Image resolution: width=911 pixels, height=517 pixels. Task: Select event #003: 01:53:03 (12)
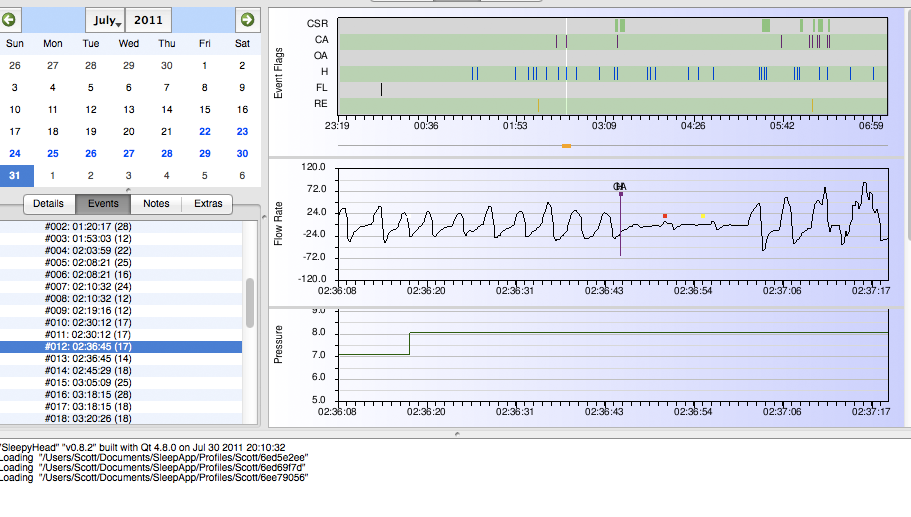121,239
